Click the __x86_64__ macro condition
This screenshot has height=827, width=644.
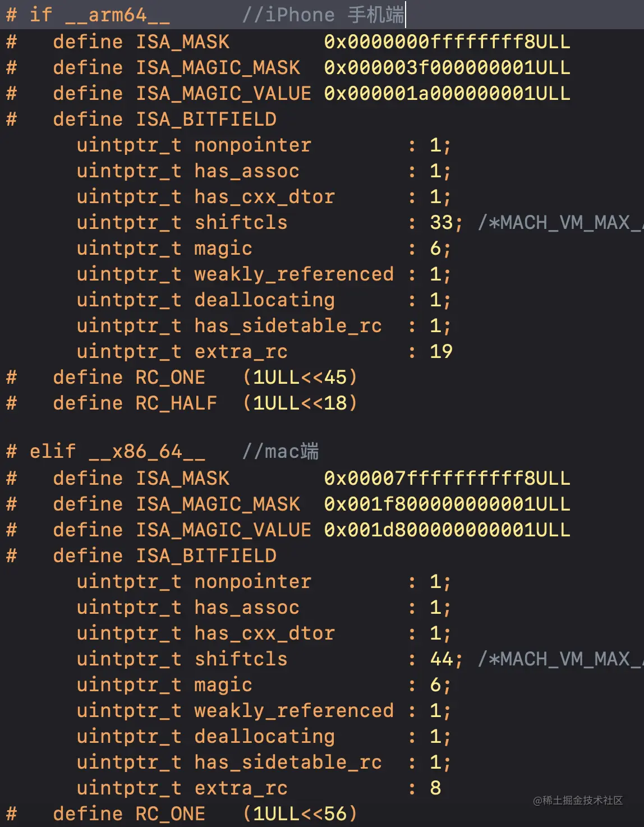tap(147, 451)
